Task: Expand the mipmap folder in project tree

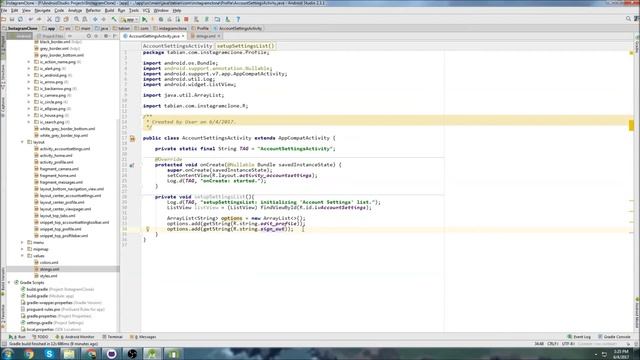Action: 22,249
